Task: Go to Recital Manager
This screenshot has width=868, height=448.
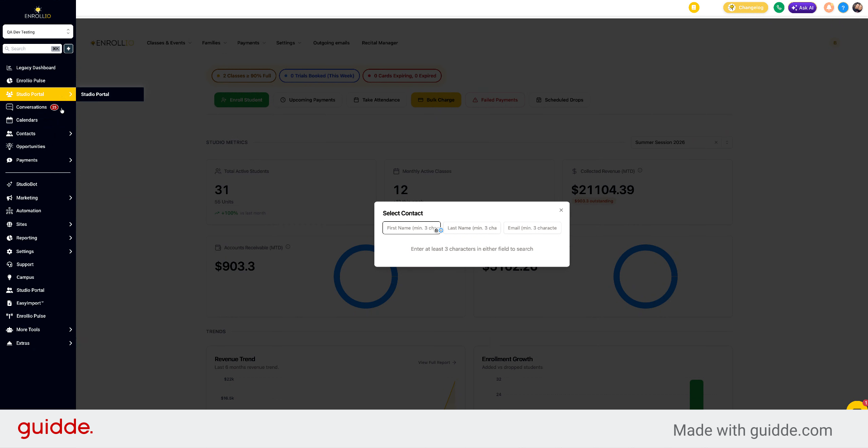Action: (x=380, y=43)
